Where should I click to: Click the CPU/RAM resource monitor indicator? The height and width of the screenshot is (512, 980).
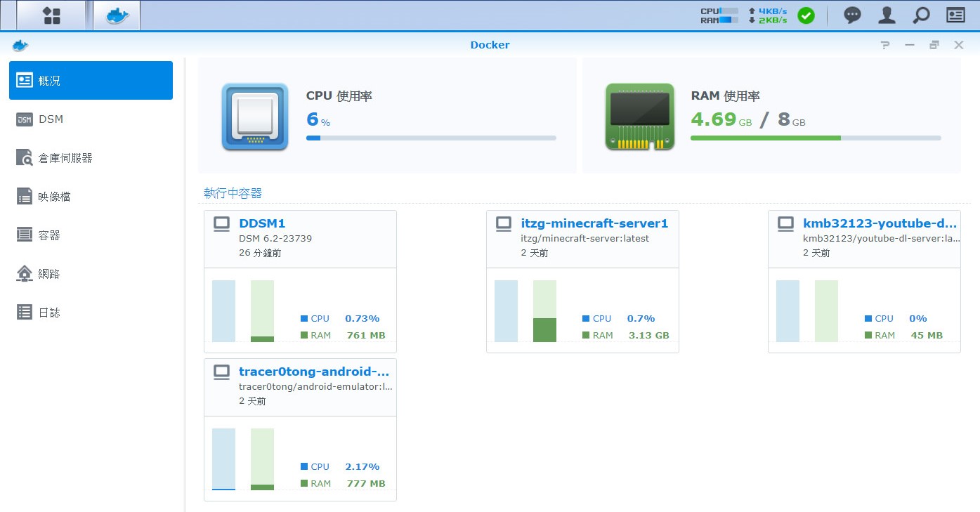pos(719,15)
